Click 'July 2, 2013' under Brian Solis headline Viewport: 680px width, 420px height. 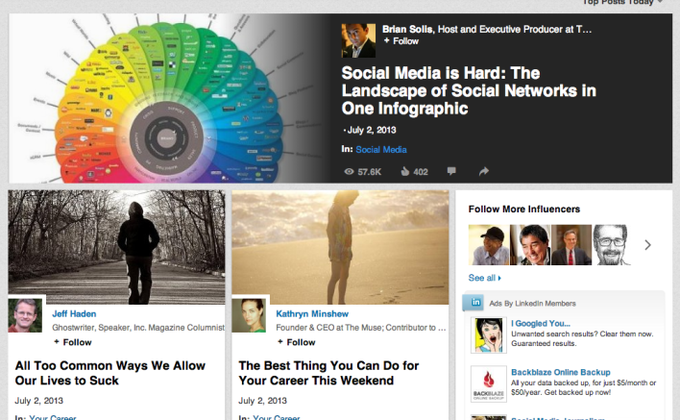pos(372,130)
